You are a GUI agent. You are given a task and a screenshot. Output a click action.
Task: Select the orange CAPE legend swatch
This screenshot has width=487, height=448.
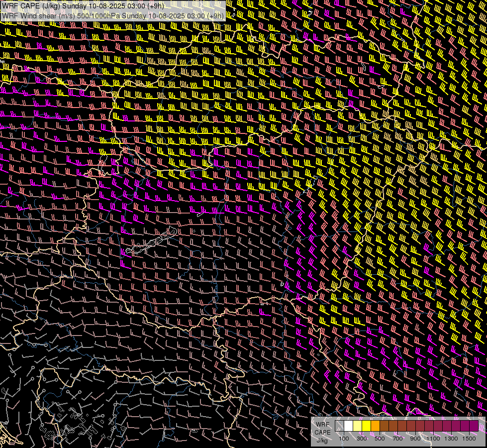pyautogui.click(x=375, y=426)
